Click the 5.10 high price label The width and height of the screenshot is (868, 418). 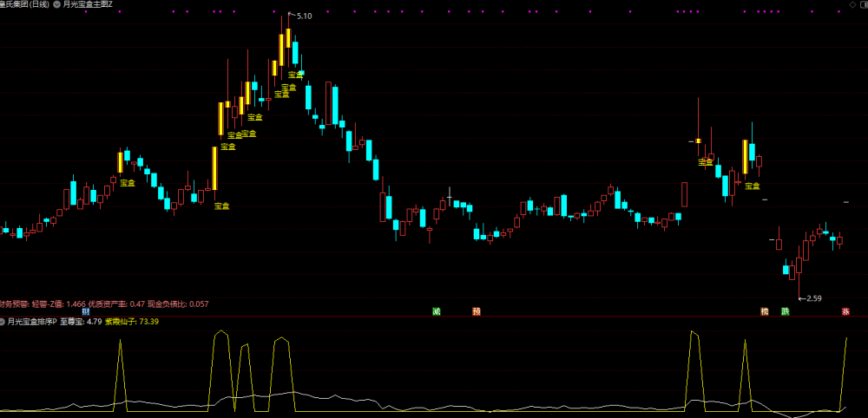pyautogui.click(x=304, y=16)
